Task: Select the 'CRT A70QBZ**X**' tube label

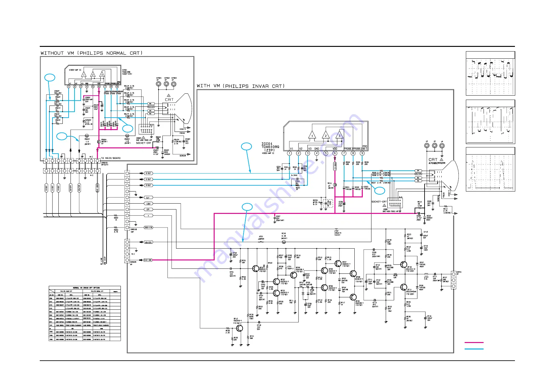Action: click(437, 161)
